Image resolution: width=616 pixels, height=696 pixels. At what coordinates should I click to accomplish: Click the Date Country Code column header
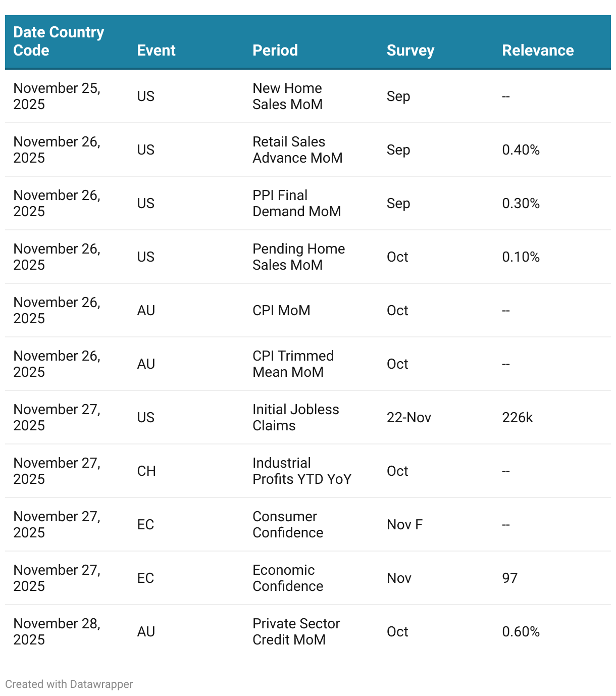click(x=59, y=41)
